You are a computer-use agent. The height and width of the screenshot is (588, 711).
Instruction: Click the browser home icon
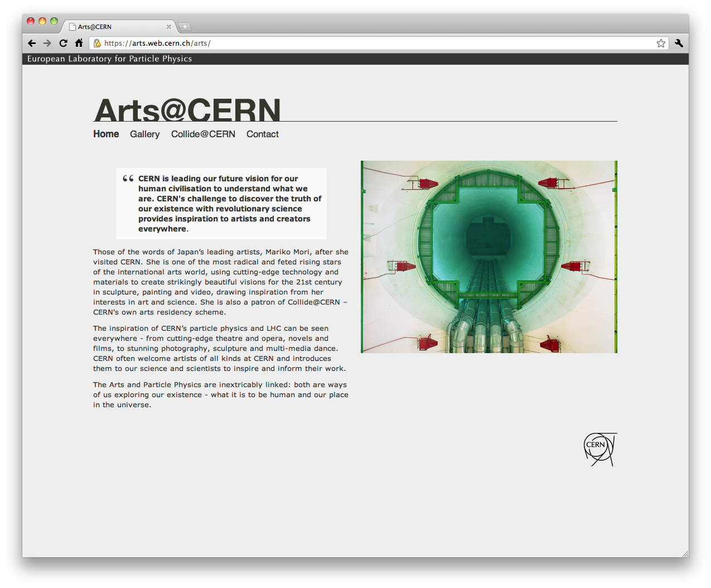coord(79,43)
